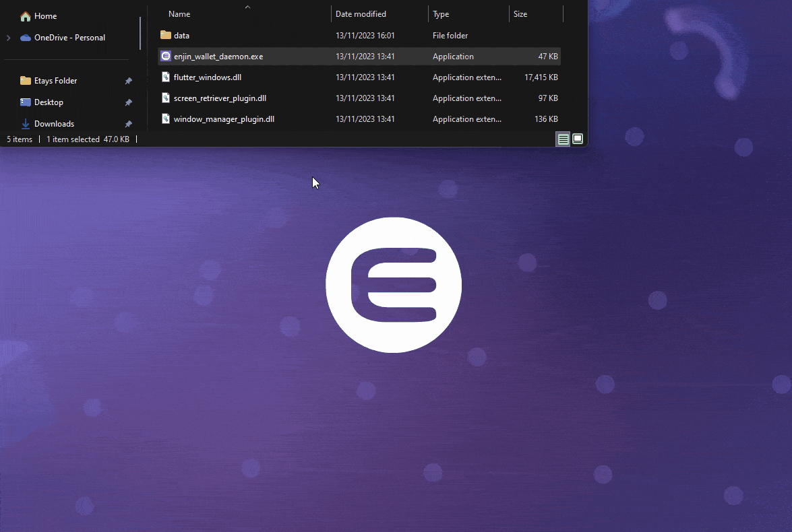The image size is (792, 532).
Task: Click the date modified of window_manager_plugin.dll
Action: click(x=365, y=119)
